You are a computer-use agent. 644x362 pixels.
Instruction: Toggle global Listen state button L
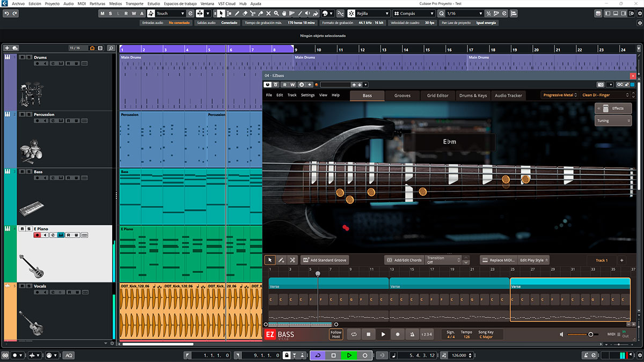pyautogui.click(x=119, y=13)
